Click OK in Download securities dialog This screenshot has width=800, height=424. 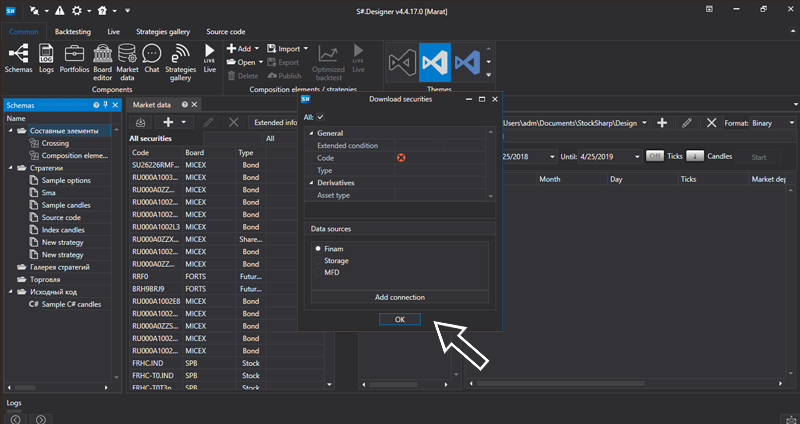coord(399,318)
